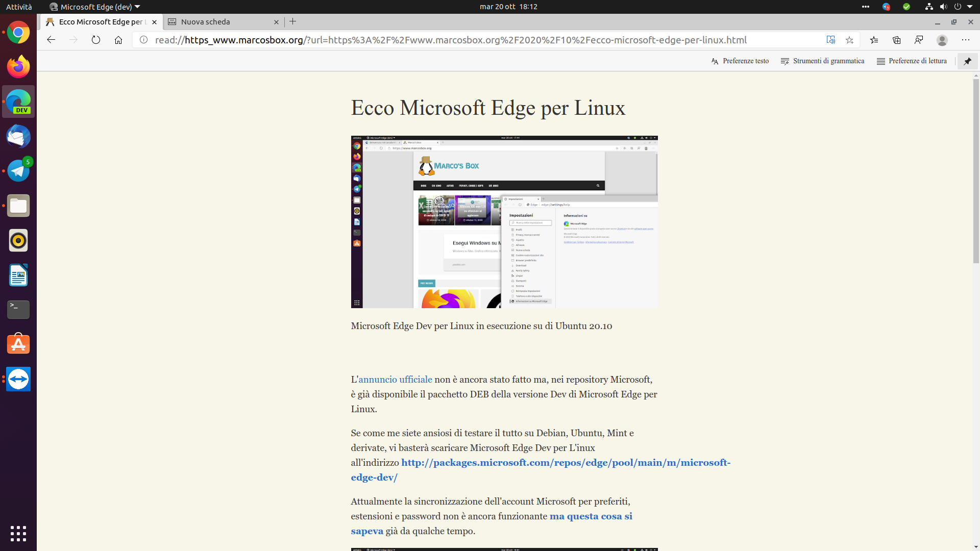Open Preferenze di lettura menu
This screenshot has width=980, height=551.
[912, 61]
